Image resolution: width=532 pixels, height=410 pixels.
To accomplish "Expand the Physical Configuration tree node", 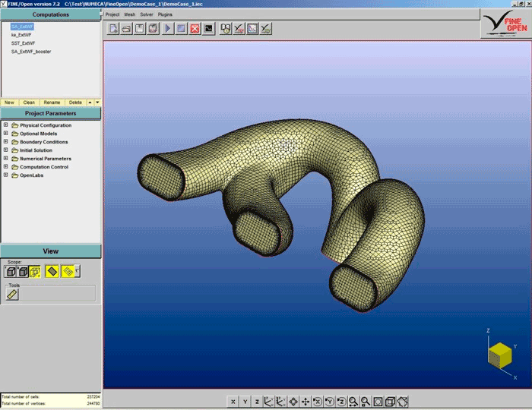I will pos(6,125).
